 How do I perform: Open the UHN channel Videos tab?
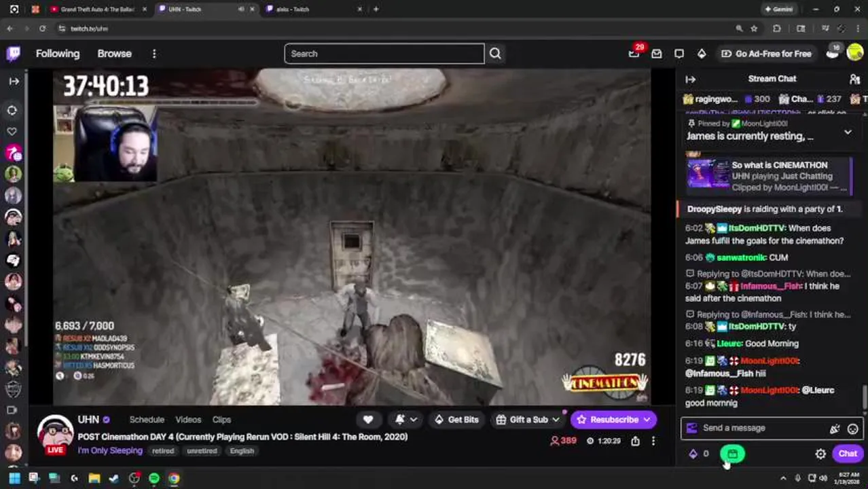tap(188, 420)
